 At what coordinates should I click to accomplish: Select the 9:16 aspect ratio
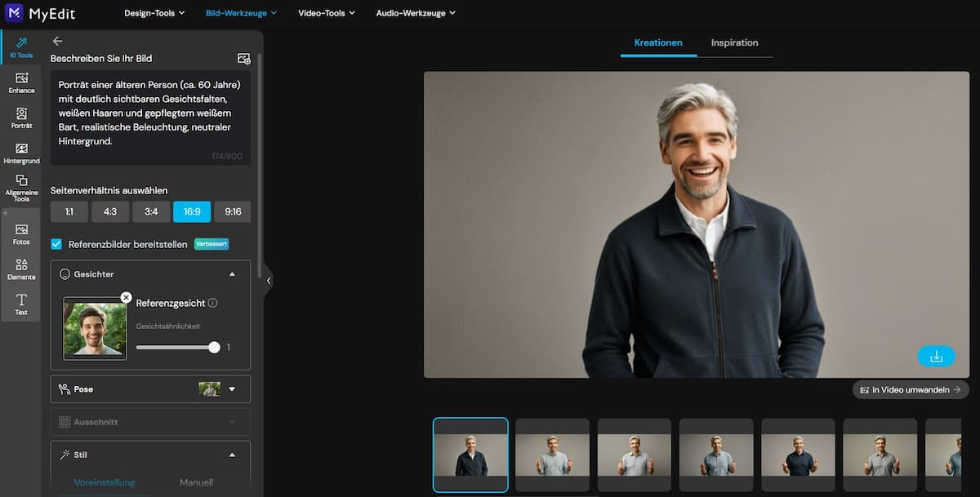233,212
